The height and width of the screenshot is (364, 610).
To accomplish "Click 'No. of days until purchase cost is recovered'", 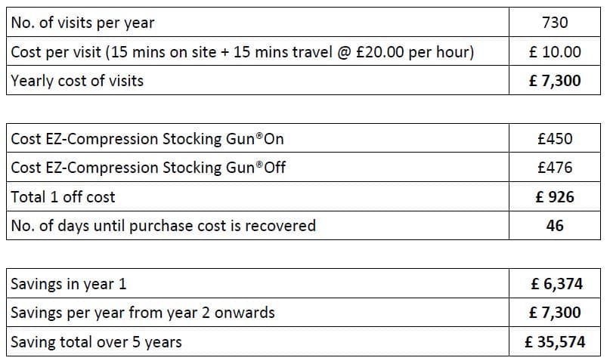I will tap(163, 226).
